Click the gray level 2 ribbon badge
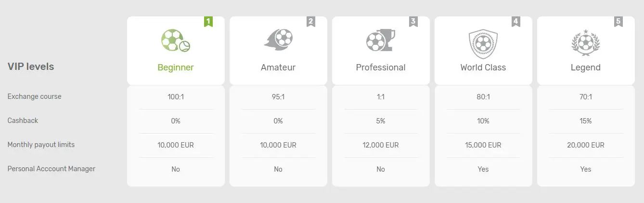644x203 pixels. pos(310,22)
